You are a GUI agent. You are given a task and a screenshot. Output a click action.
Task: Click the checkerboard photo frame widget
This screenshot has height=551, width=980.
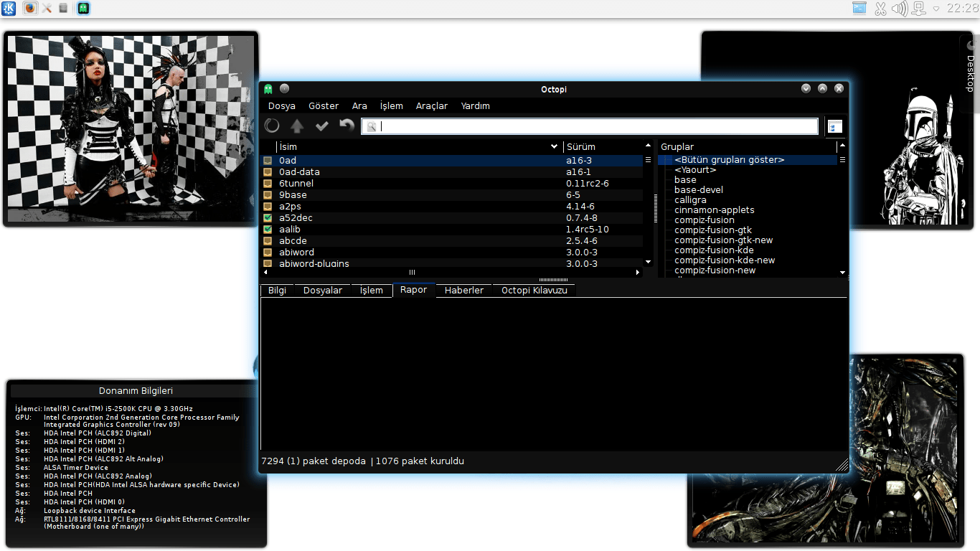tap(131, 129)
